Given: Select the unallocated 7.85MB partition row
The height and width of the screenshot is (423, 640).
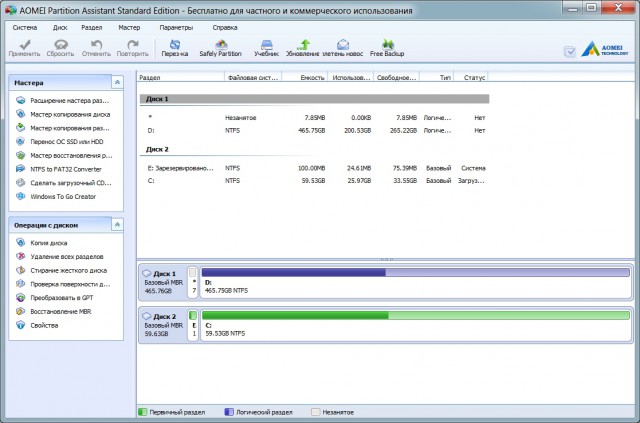Looking at the screenshot, I should click(x=314, y=118).
